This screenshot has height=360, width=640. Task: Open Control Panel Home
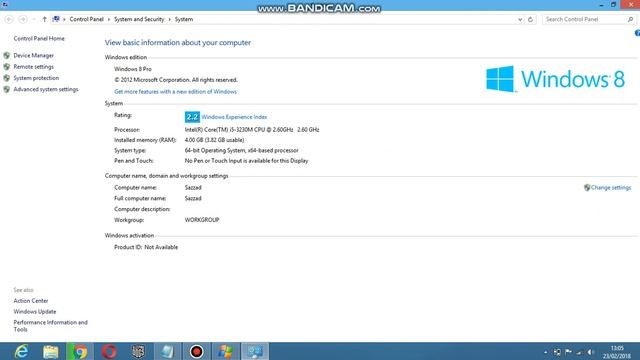(39, 38)
